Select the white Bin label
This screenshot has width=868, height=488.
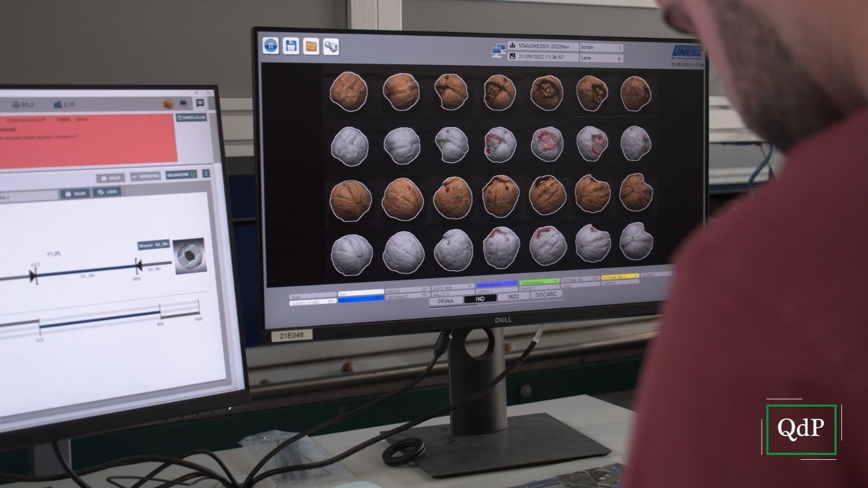pyautogui.click(x=361, y=293)
